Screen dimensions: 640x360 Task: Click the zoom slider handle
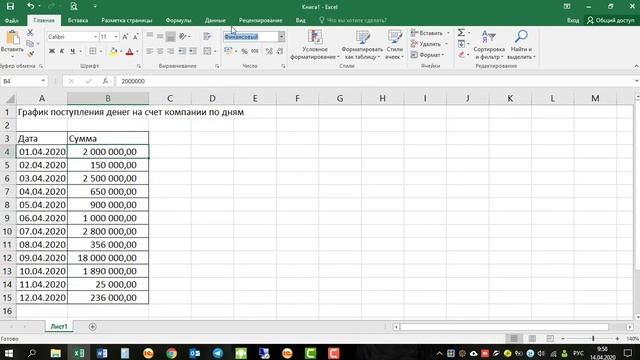[x=593, y=338]
